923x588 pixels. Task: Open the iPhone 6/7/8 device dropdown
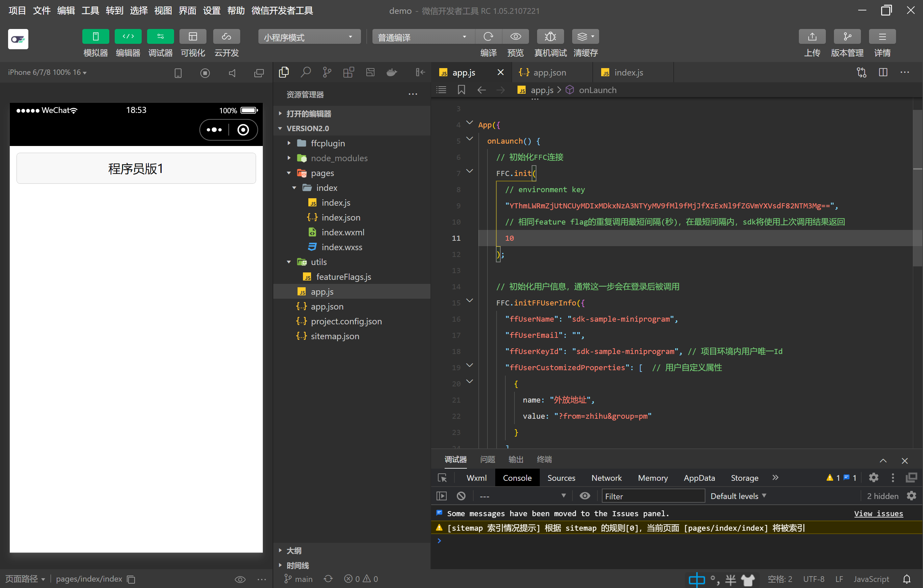point(46,72)
